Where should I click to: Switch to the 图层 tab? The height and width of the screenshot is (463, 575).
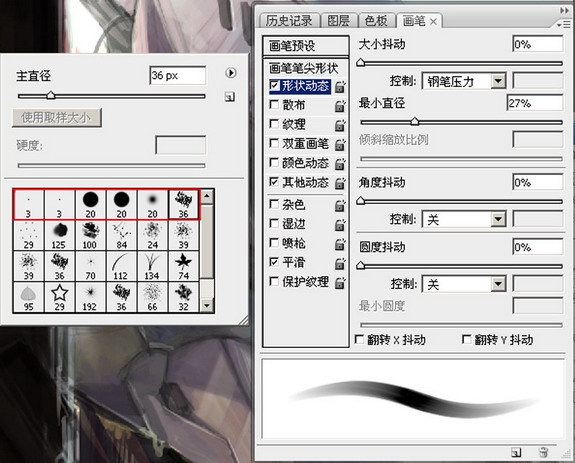click(x=338, y=21)
